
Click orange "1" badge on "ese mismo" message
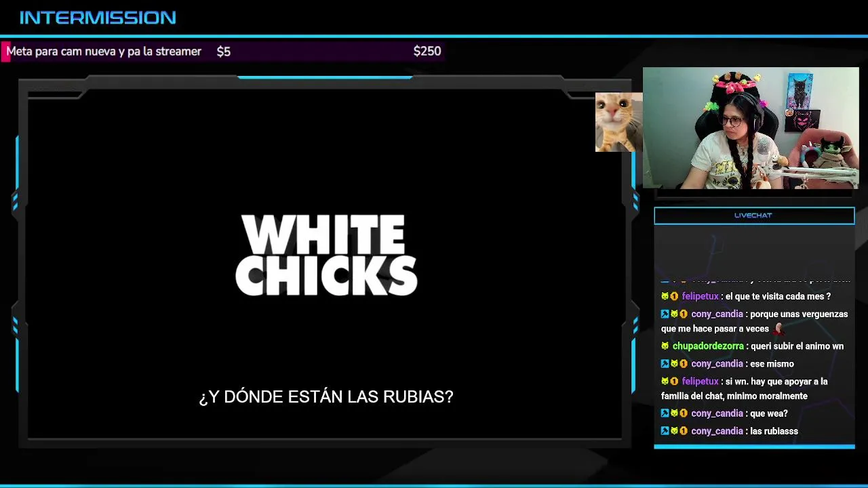684,363
